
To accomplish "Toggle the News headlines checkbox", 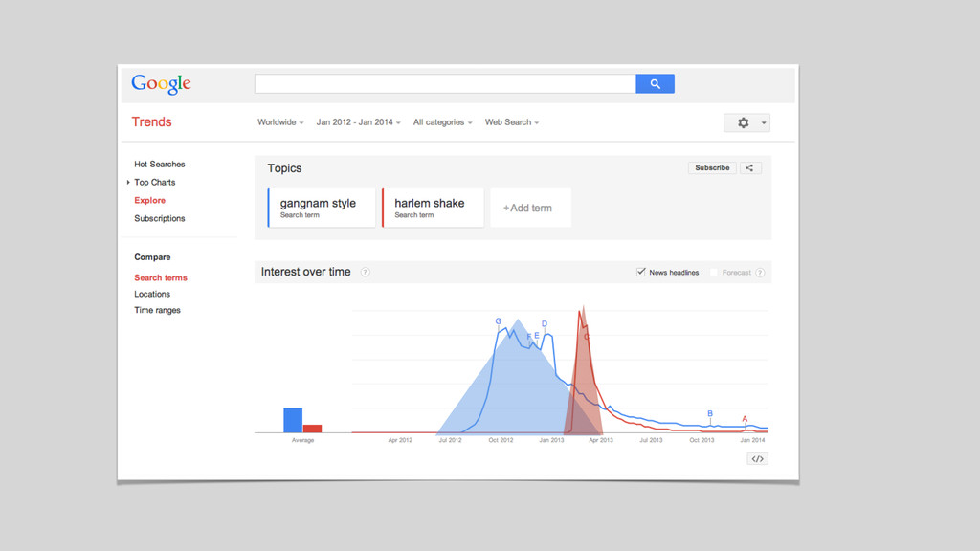I will coord(640,272).
